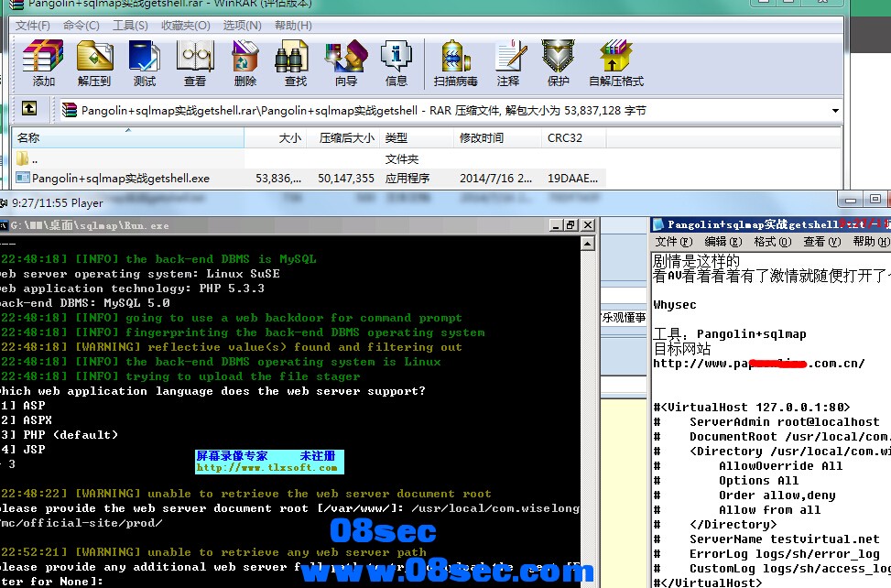Open the Tools (工具) menu
The width and height of the screenshot is (891, 588).
coord(130,26)
